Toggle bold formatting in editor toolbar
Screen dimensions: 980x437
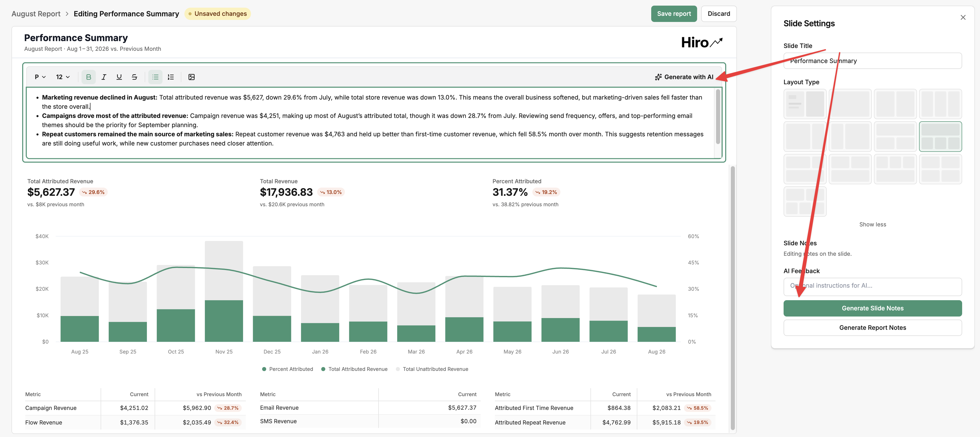[88, 77]
